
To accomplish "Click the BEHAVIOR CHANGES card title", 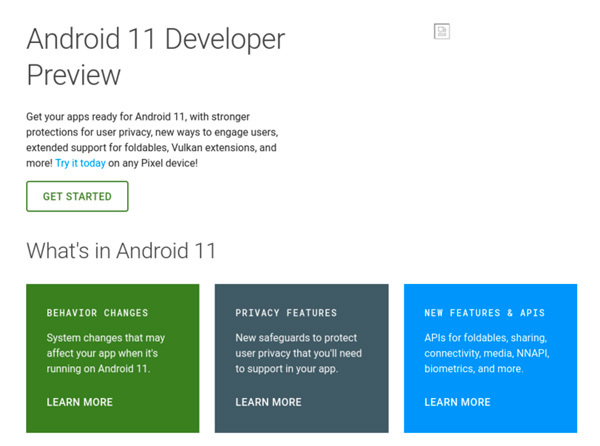I will [x=97, y=313].
